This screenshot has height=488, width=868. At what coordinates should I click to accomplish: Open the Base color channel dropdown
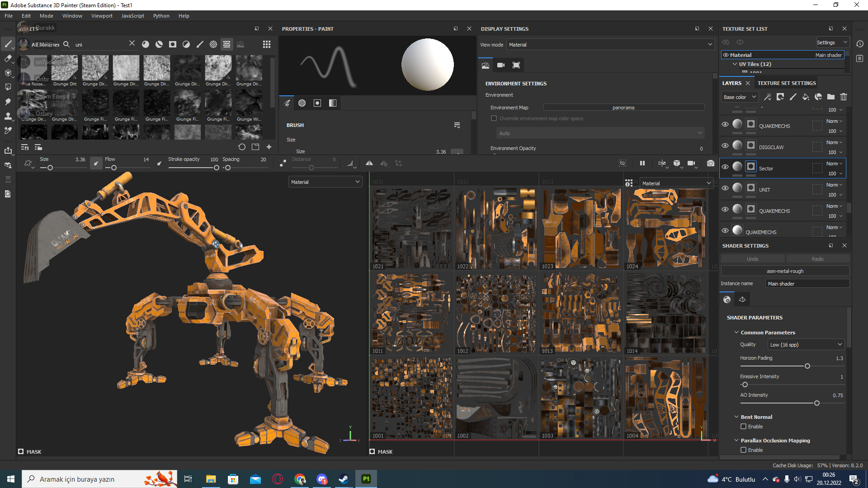[x=739, y=97]
